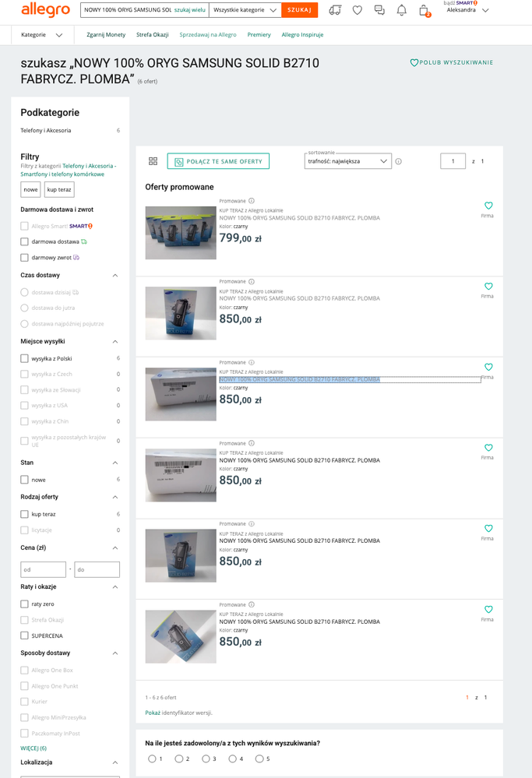532x778 pixels.
Task: Collapse Raty i okazje section
Action: pos(115,587)
